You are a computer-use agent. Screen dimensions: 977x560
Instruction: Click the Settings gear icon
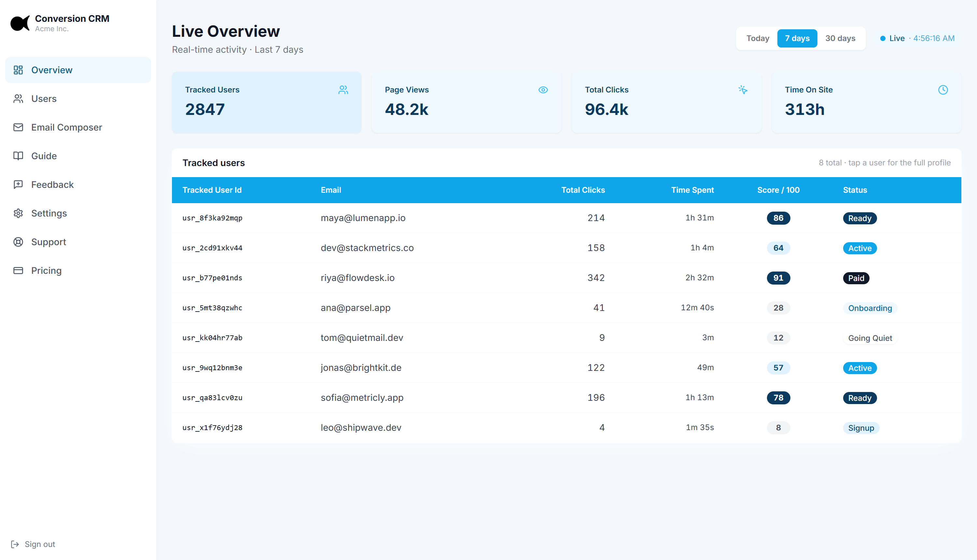point(18,213)
